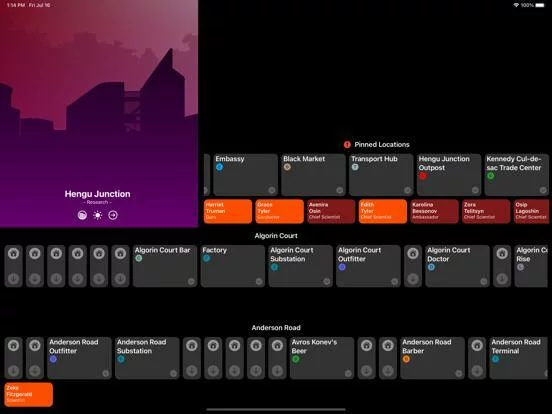The image size is (552, 414).
Task: Check the battery indicator in status bar
Action: point(540,5)
